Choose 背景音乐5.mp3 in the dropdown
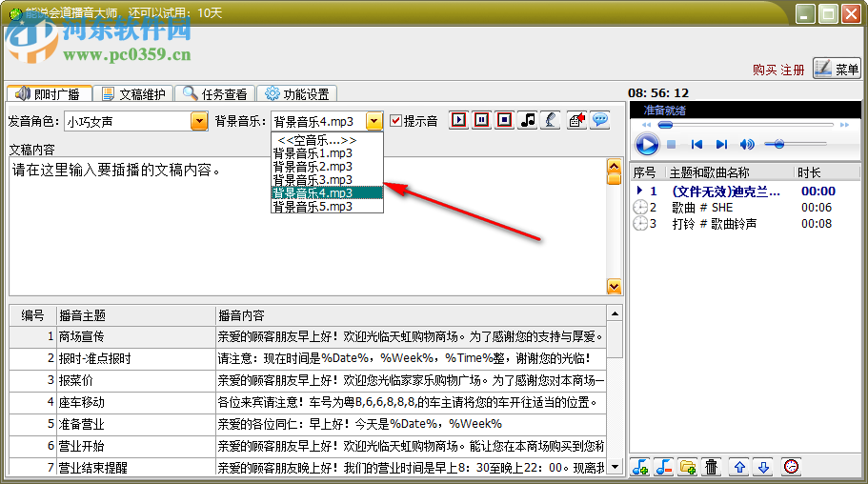The width and height of the screenshot is (868, 484). tap(327, 207)
